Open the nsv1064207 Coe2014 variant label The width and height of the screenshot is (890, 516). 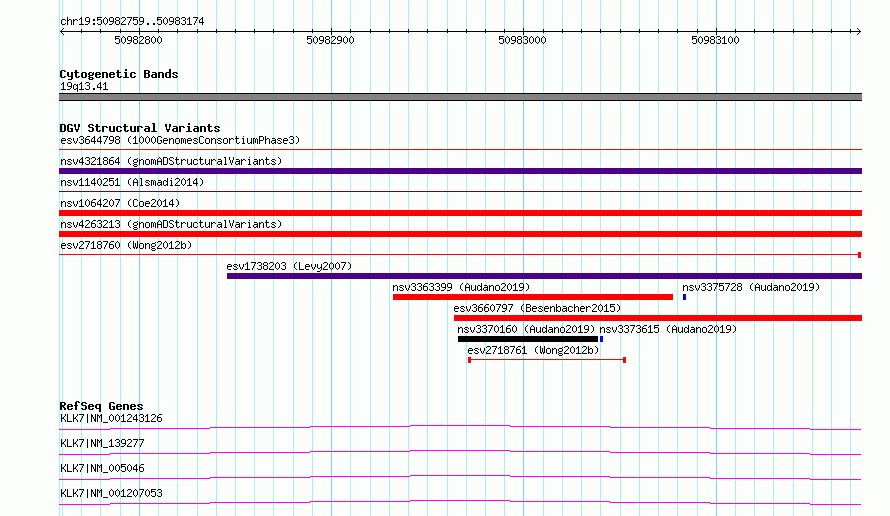pos(120,203)
